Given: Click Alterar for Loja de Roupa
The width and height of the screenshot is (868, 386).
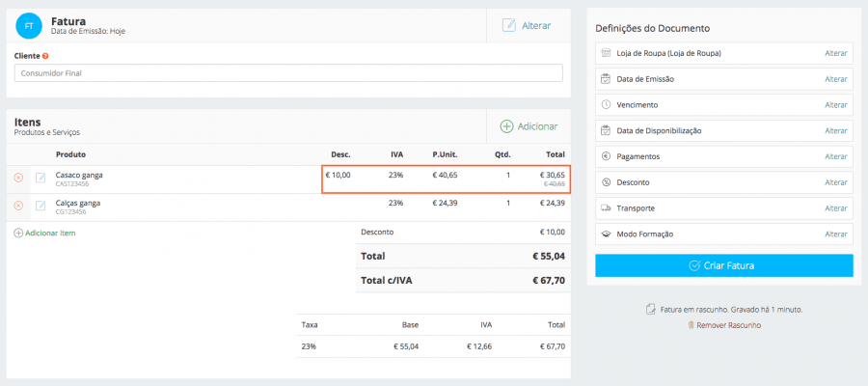Looking at the screenshot, I should [x=835, y=53].
